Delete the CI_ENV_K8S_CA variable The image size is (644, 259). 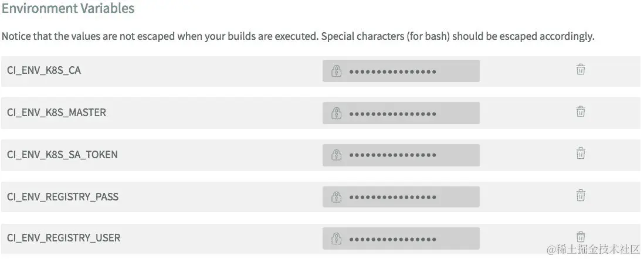point(580,70)
